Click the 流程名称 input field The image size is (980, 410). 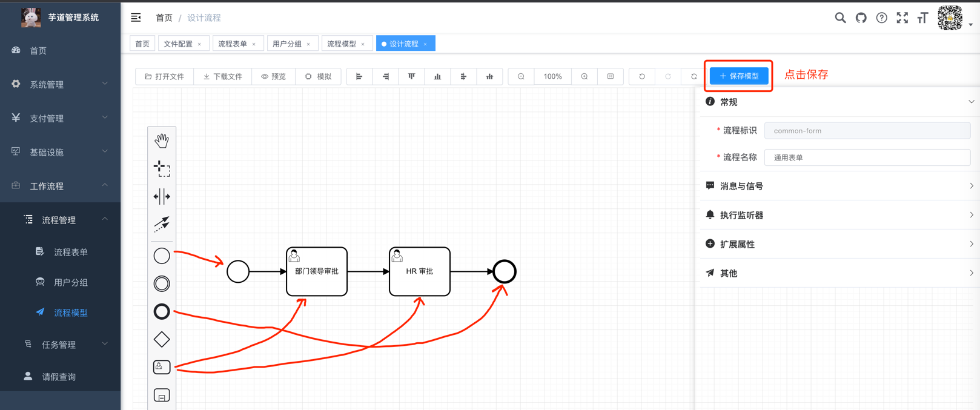tap(867, 157)
